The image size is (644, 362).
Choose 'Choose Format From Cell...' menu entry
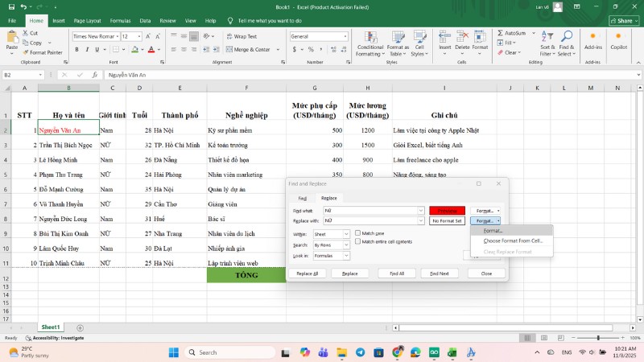coord(513,241)
